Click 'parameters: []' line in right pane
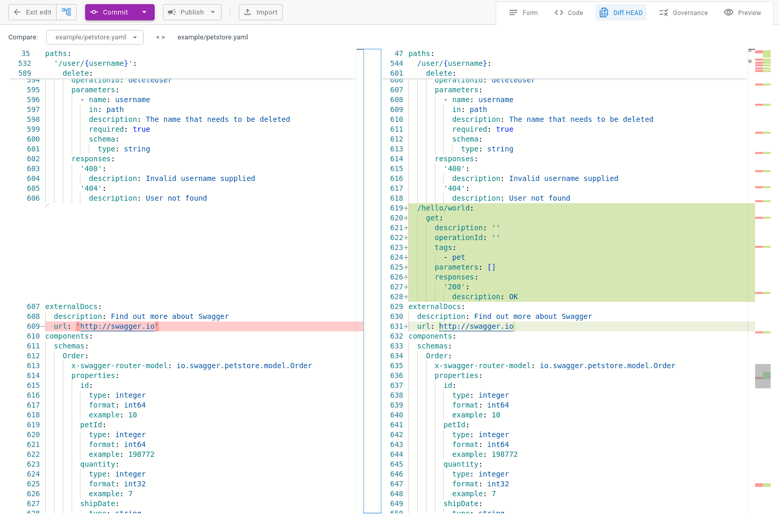 point(465,267)
